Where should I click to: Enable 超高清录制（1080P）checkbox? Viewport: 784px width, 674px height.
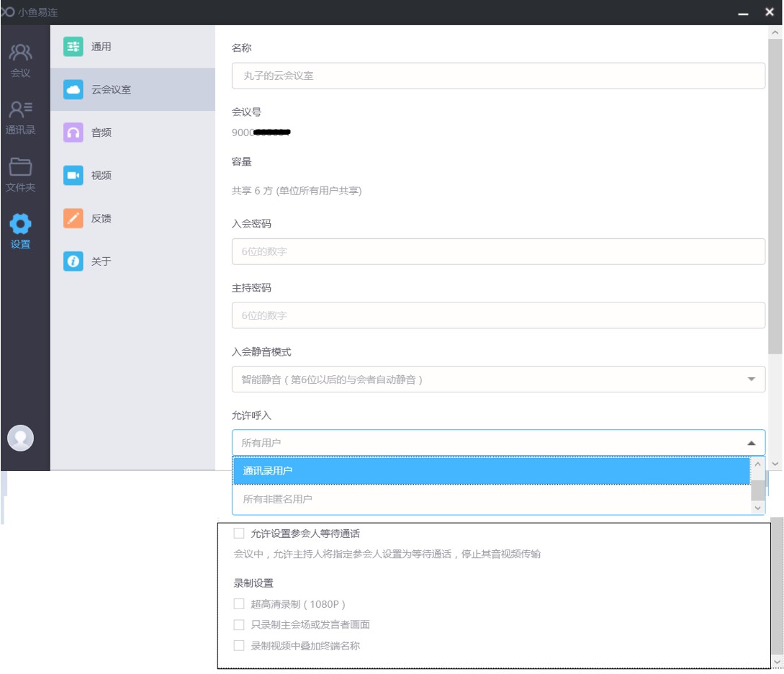239,604
